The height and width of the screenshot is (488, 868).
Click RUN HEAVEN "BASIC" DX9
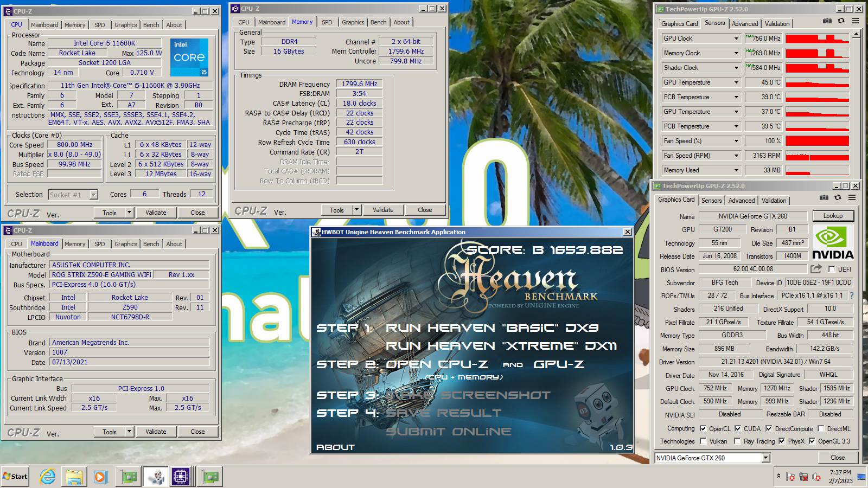click(493, 328)
